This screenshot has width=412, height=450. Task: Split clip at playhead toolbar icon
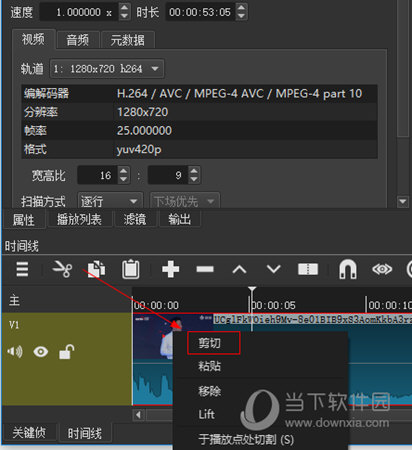[308, 269]
